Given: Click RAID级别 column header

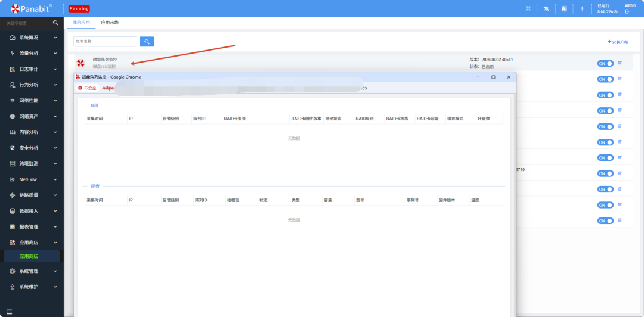Looking at the screenshot, I should pyautogui.click(x=365, y=119).
